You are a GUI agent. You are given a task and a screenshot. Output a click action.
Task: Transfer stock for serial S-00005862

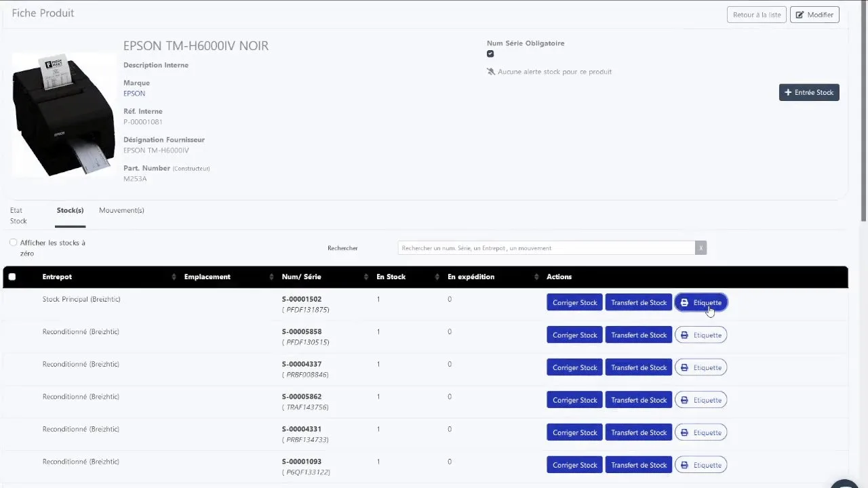[639, 400]
